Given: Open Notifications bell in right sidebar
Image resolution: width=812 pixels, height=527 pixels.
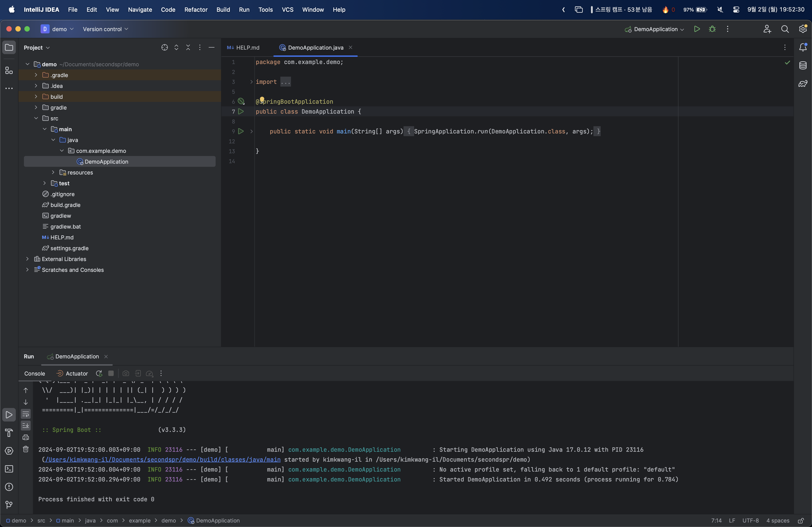Looking at the screenshot, I should point(803,47).
